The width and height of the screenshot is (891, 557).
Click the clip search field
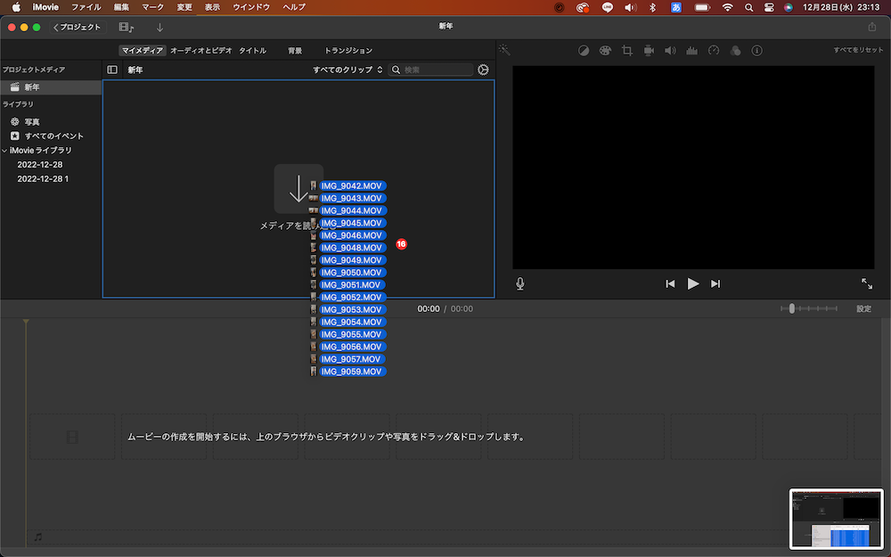(433, 70)
